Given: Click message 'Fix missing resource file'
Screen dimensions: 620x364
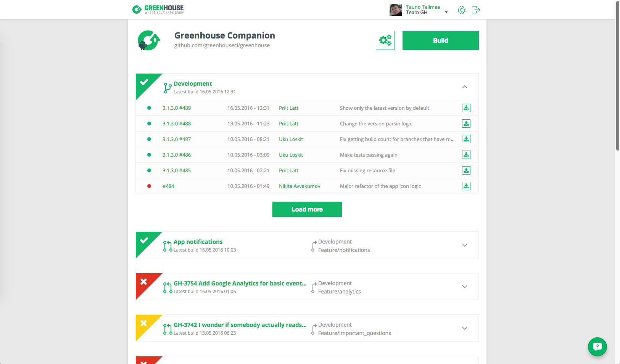Looking at the screenshot, I should (367, 170).
